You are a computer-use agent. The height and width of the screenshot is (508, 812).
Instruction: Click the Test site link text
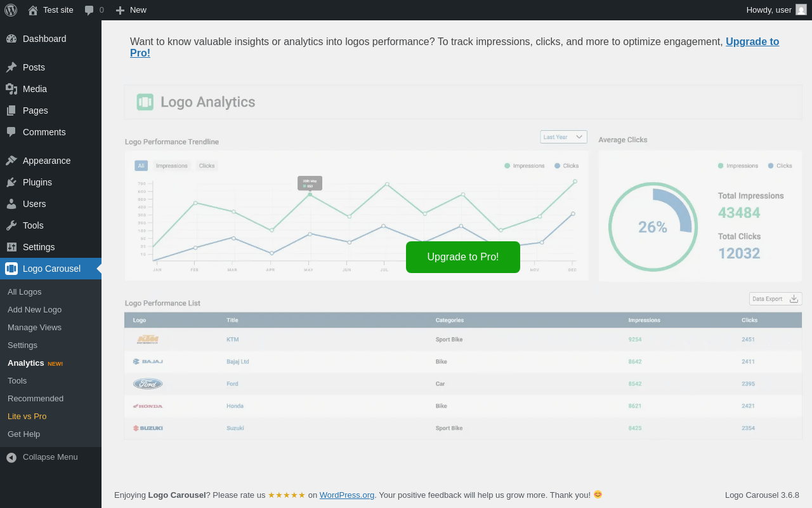(x=58, y=10)
